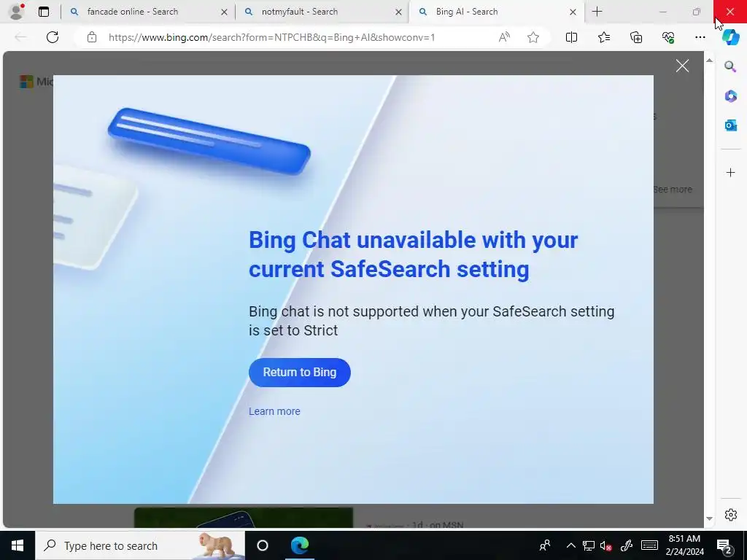
Task: Switch to the notmyfault search tab
Action: pos(322,12)
